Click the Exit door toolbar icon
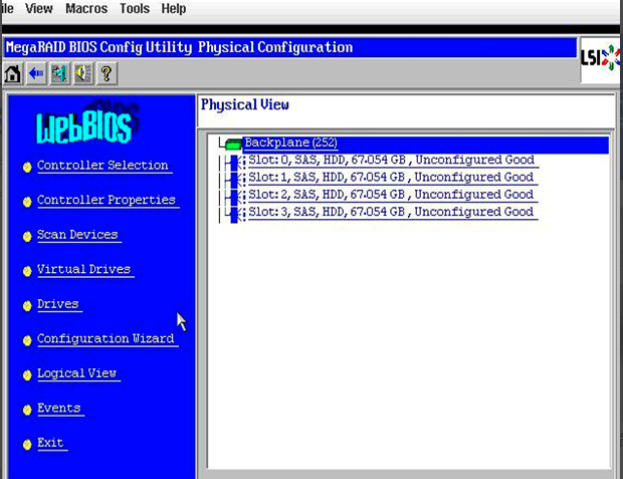This screenshot has width=623, height=479. 60,74
